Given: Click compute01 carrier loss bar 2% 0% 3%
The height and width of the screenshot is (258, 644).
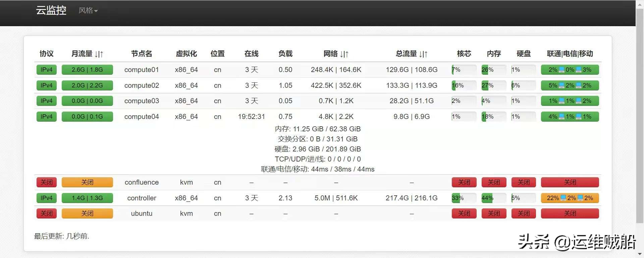Looking at the screenshot, I should click(570, 70).
